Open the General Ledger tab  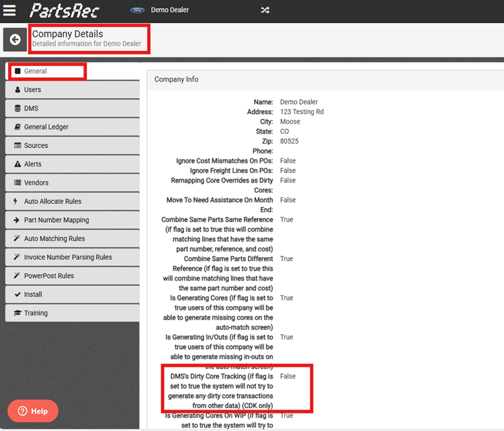[73, 127]
